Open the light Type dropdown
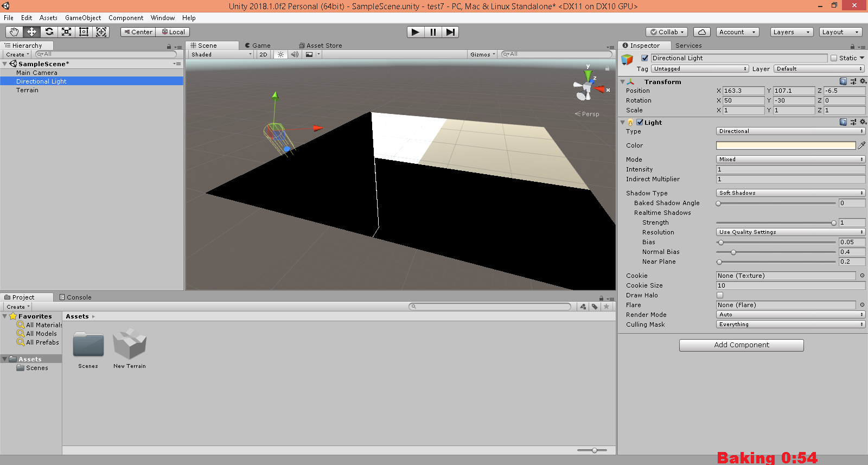 pyautogui.click(x=790, y=131)
